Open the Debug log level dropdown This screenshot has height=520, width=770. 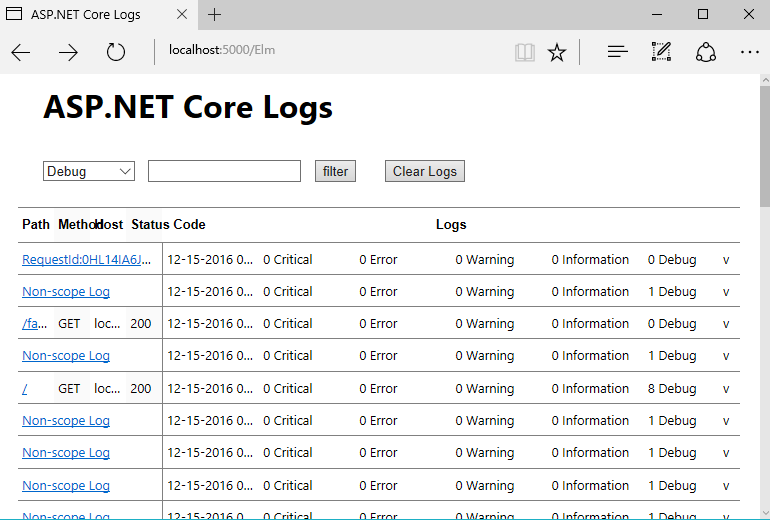[89, 171]
